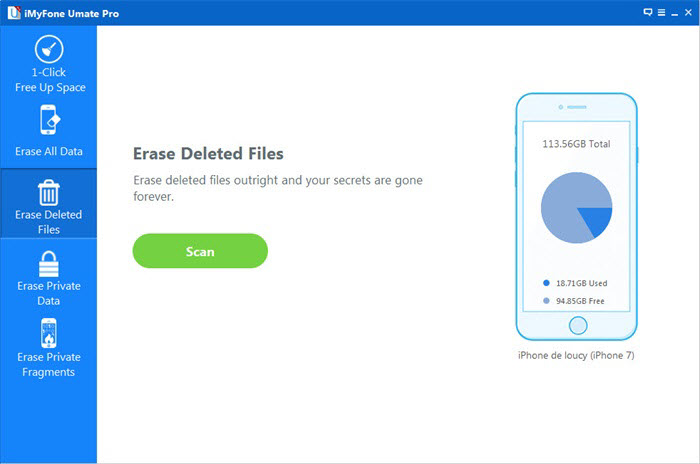Image resolution: width=700 pixels, height=464 pixels.
Task: Click the 18.71GB Used legend dot
Action: point(545,283)
